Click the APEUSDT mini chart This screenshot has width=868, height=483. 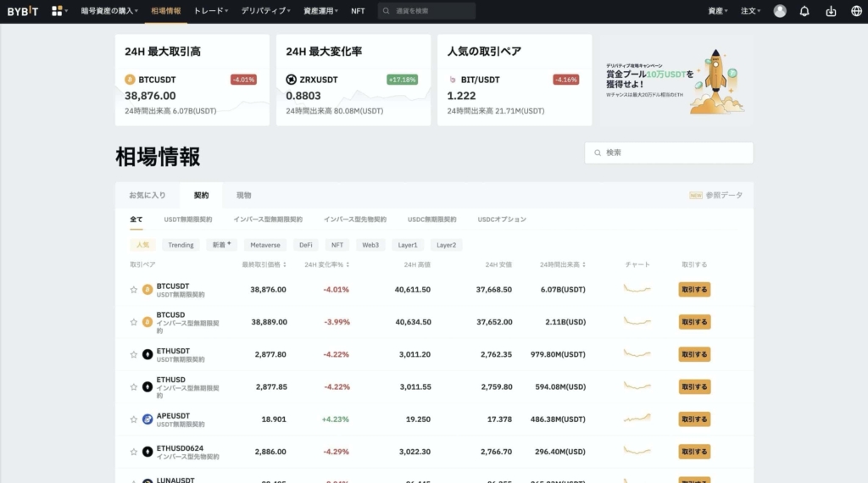coord(637,419)
